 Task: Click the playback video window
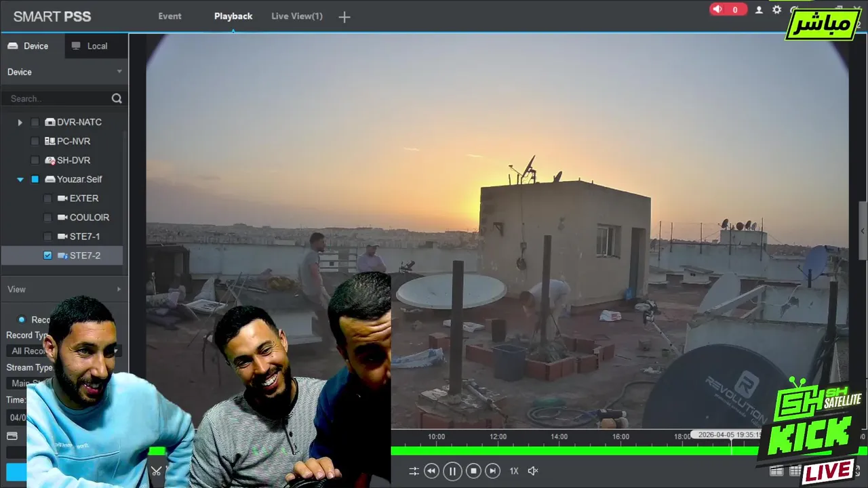[x=497, y=230]
